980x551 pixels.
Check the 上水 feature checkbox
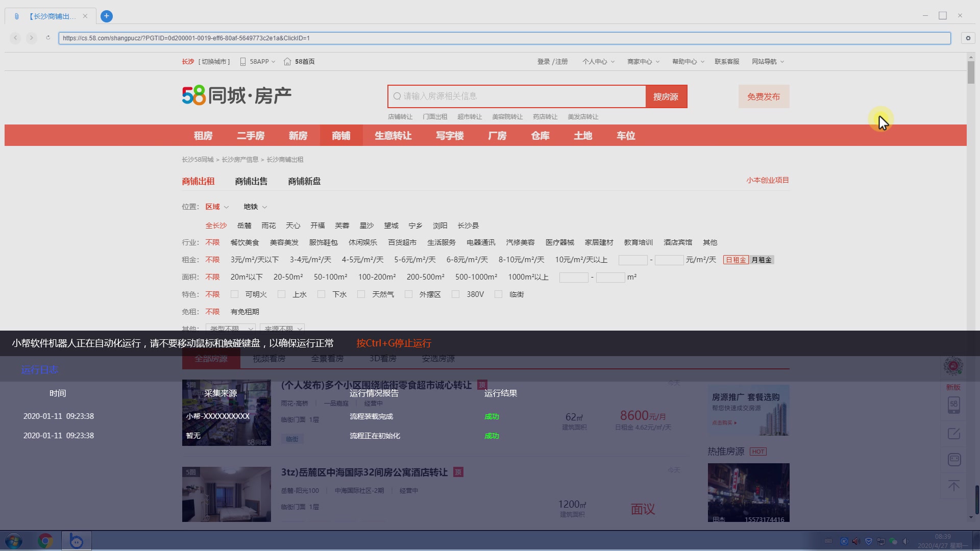[x=281, y=294]
